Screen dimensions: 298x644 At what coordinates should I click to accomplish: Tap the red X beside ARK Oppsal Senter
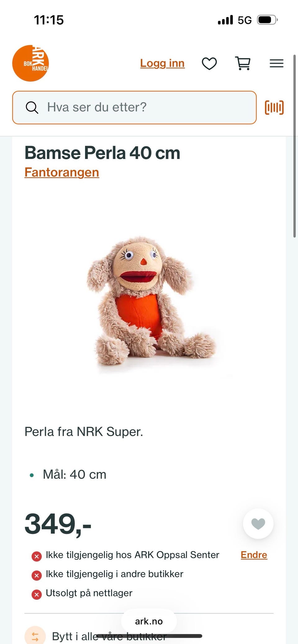click(37, 557)
